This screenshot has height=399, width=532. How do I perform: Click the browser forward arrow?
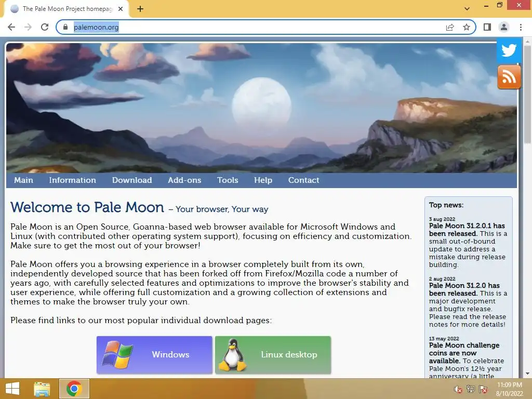[x=28, y=27]
